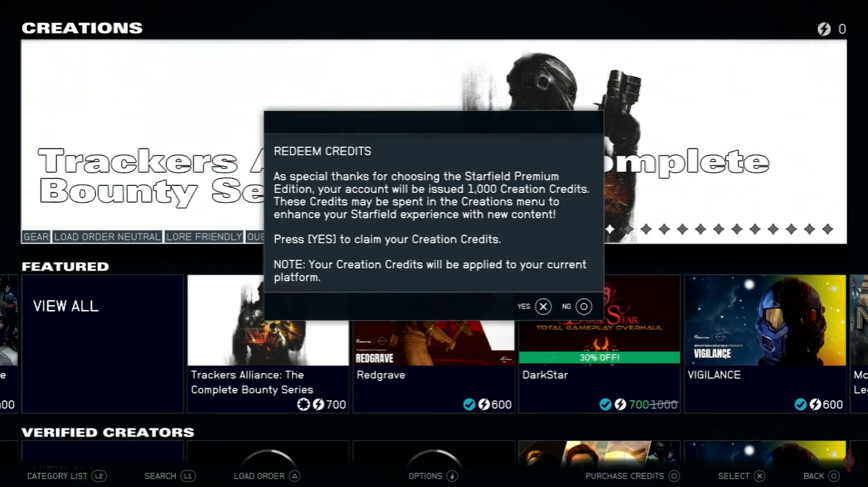
Task: Open Search from the bottom bar
Action: [x=170, y=476]
